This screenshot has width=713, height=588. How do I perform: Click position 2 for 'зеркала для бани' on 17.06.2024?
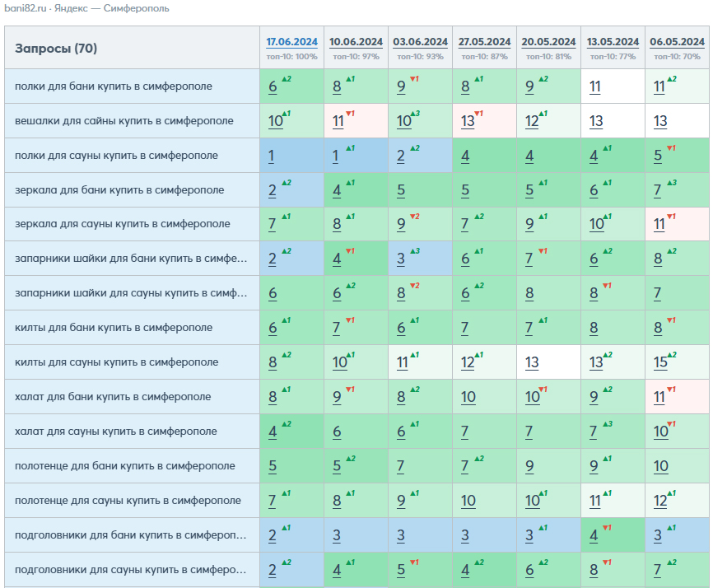[273, 190]
